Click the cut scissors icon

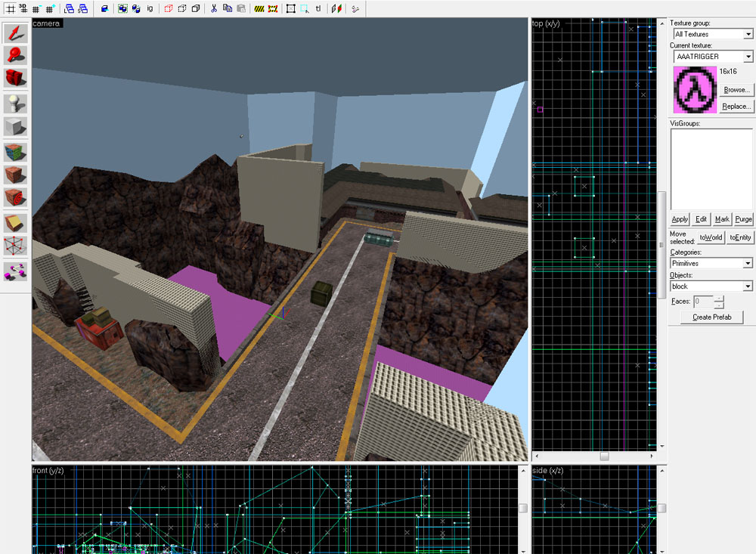pyautogui.click(x=214, y=8)
